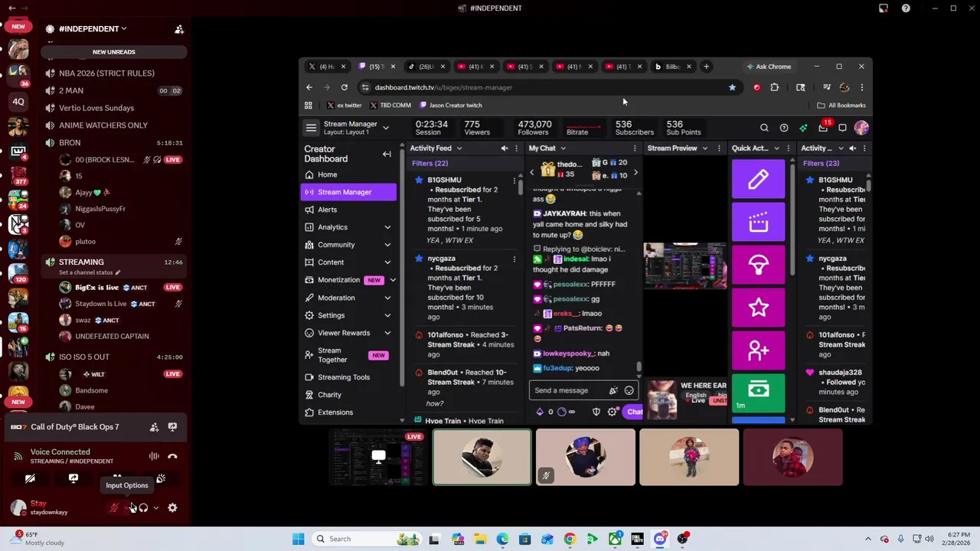Toggle Discord camera button
Viewport: 980px width, 551px height.
30,479
